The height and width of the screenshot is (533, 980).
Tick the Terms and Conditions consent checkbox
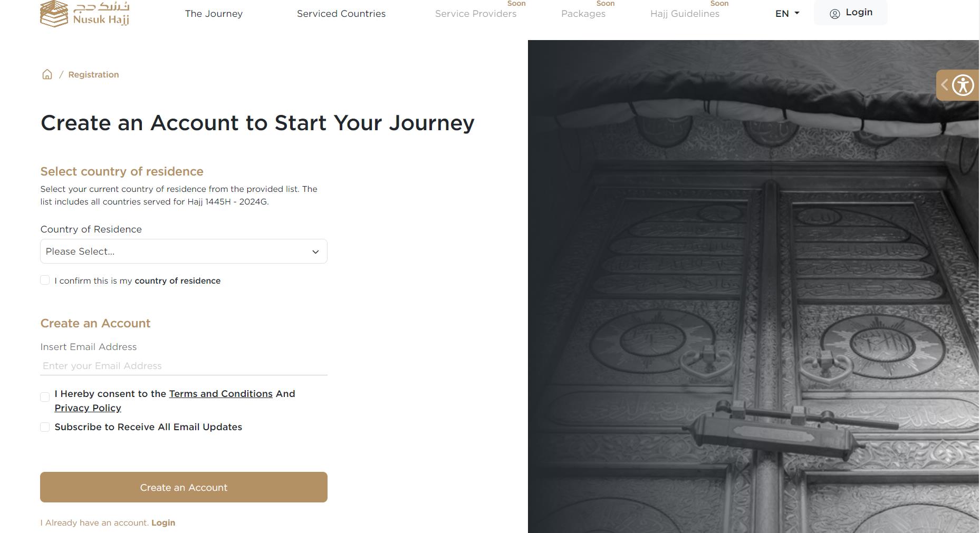click(x=45, y=396)
